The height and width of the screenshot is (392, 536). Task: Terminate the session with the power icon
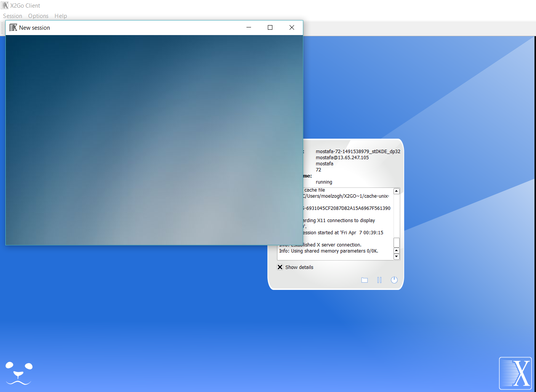(x=394, y=280)
